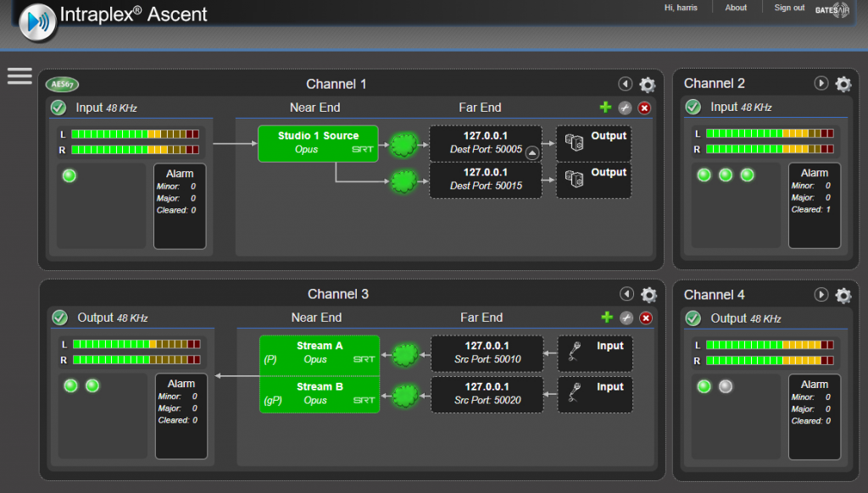Click the green plus icon in Channel 1
Viewport: 868px width, 493px height.
(605, 108)
